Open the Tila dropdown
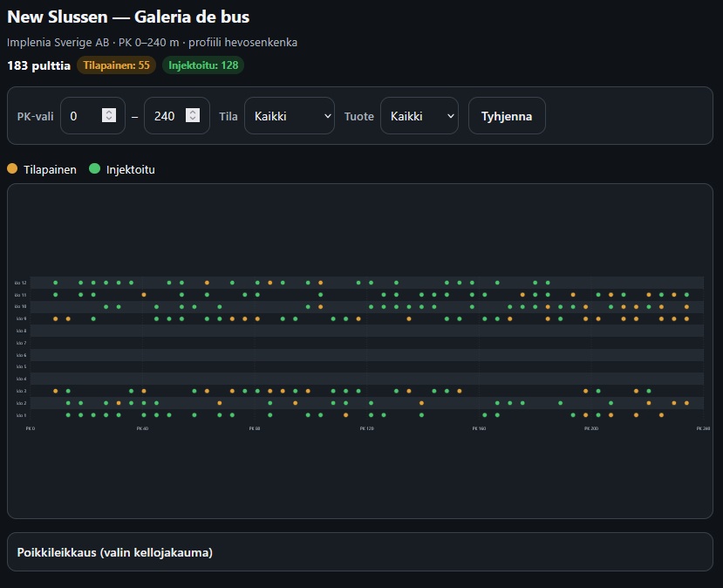Viewport: 723px width, 588px height. (289, 116)
